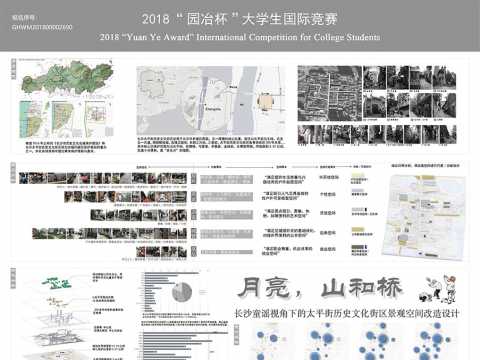The image size is (480, 360).
Task: Click the English subtitle "Yuan Ye Award International Competition"
Action: pos(240,37)
